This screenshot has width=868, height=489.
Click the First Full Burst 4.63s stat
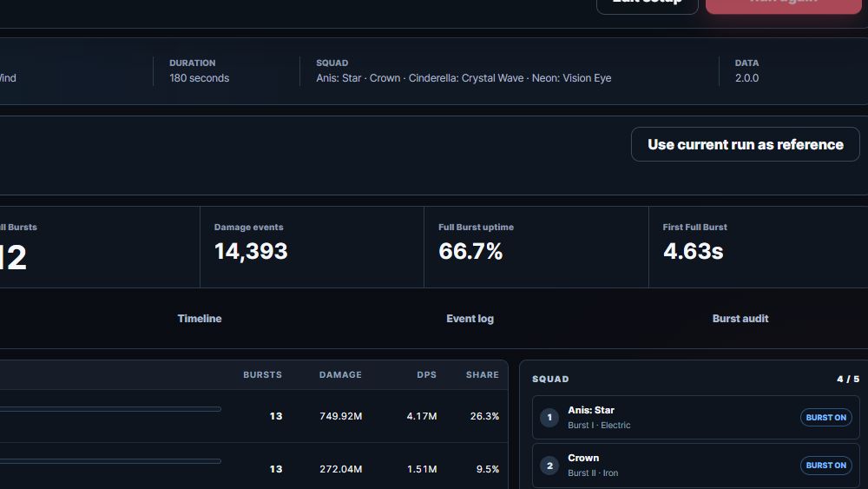pos(759,247)
